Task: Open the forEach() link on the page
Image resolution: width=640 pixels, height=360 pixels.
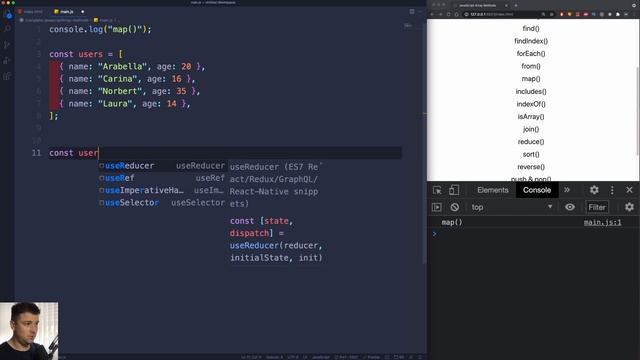Action: (x=531, y=53)
